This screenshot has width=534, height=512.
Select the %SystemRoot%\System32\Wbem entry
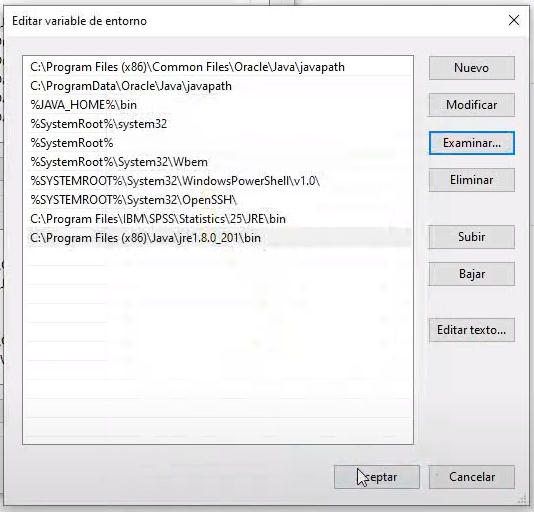click(x=219, y=162)
